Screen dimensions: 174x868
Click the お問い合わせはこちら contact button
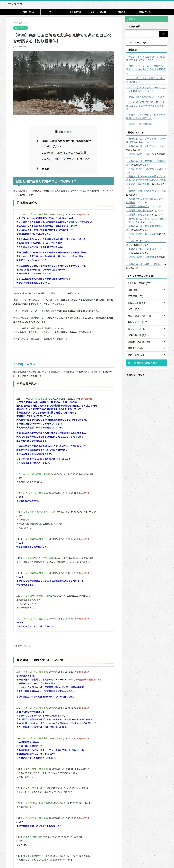[x=146, y=363]
